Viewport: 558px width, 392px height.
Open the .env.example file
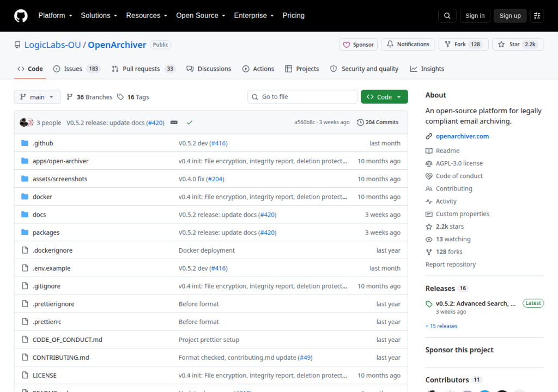click(52, 268)
